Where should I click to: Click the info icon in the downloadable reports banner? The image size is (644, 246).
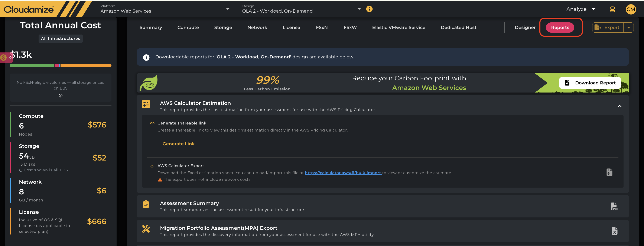(146, 57)
